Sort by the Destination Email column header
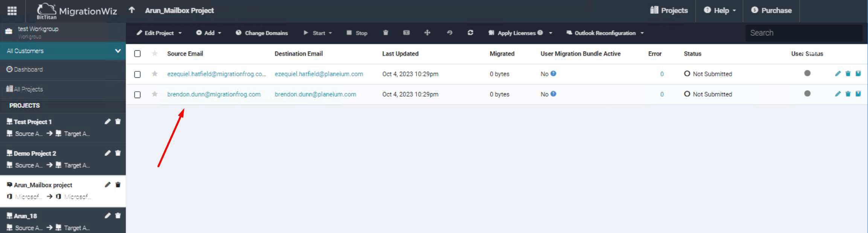Screen dimensions: 868x233 (299, 54)
